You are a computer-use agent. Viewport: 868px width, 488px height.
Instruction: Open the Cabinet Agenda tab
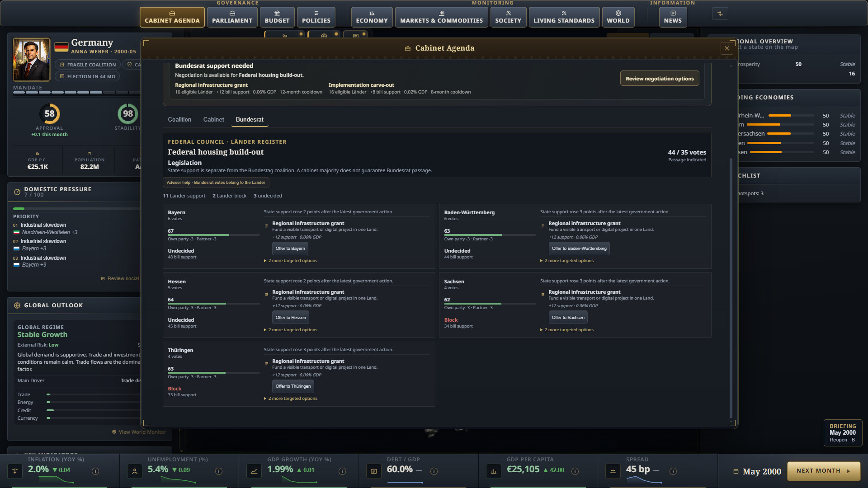pos(172,17)
